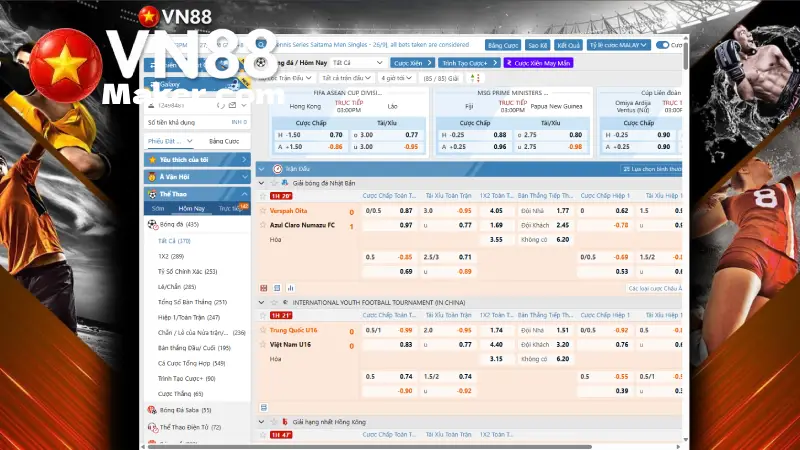Click the 0.70 odds for Hong Kong handicap
This screenshot has height=450, width=800.
pos(336,135)
